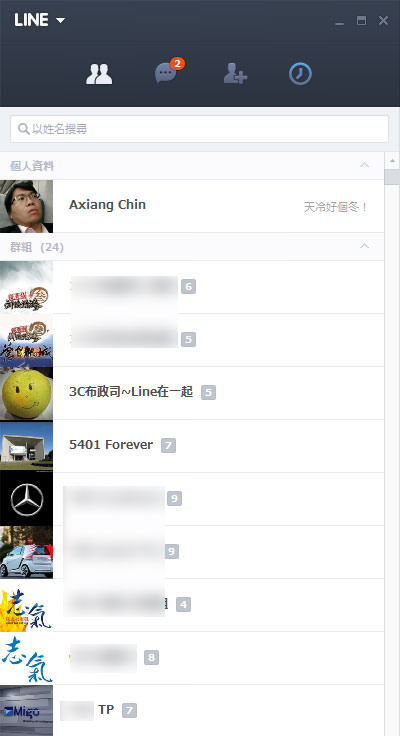Click Axiang Chin's profile photo
The height and width of the screenshot is (736, 400).
pyautogui.click(x=26, y=207)
